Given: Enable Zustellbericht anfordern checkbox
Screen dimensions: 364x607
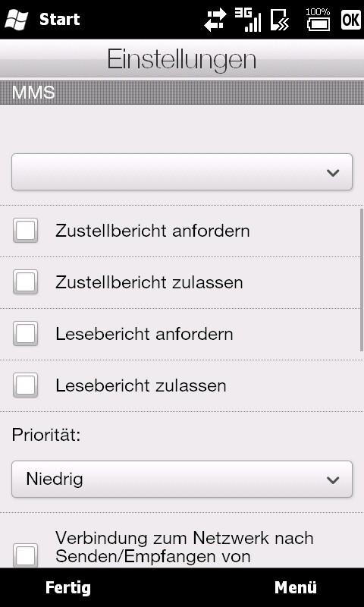Looking at the screenshot, I should 26,231.
